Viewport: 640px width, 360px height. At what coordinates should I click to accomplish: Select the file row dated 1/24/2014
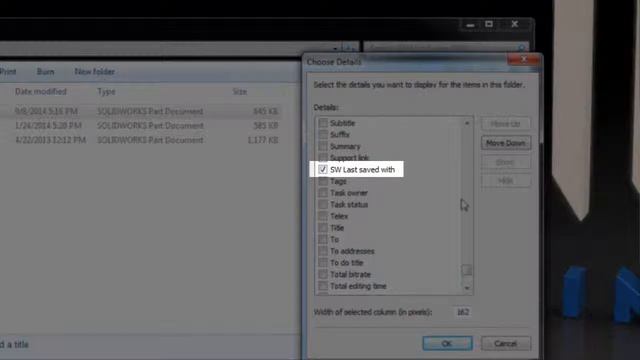pyautogui.click(x=141, y=125)
